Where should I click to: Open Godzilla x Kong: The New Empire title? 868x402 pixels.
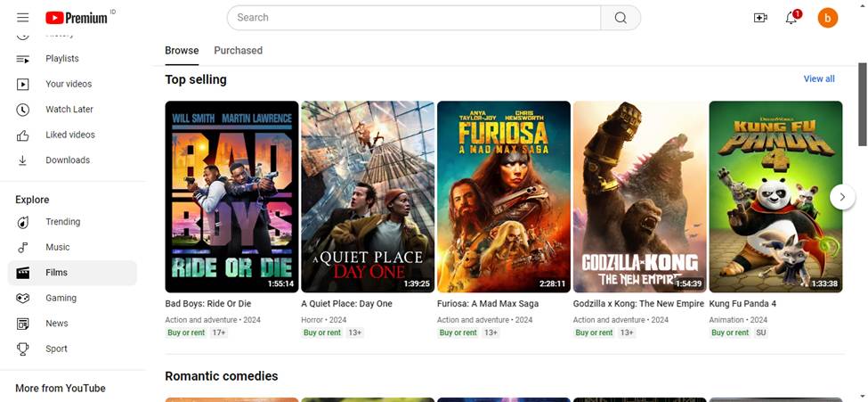[638, 304]
